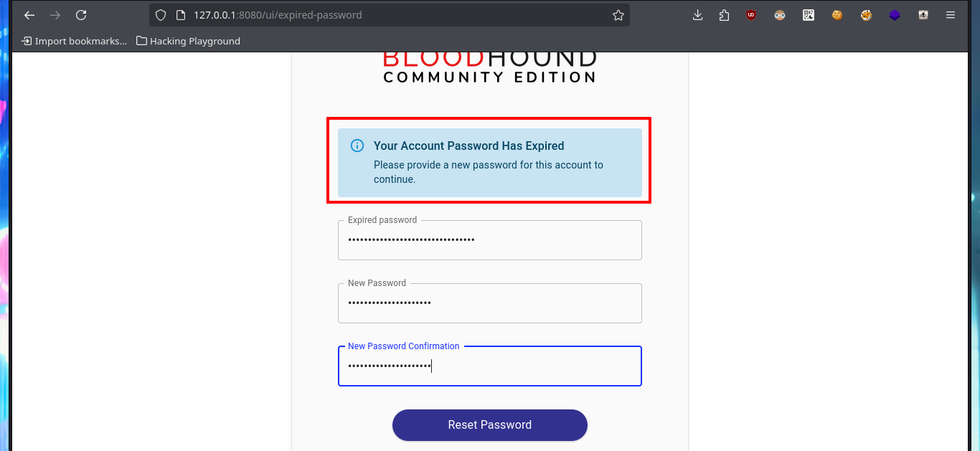Click the shield icon in the address bar
The width and height of the screenshot is (980, 451).
coord(161,15)
